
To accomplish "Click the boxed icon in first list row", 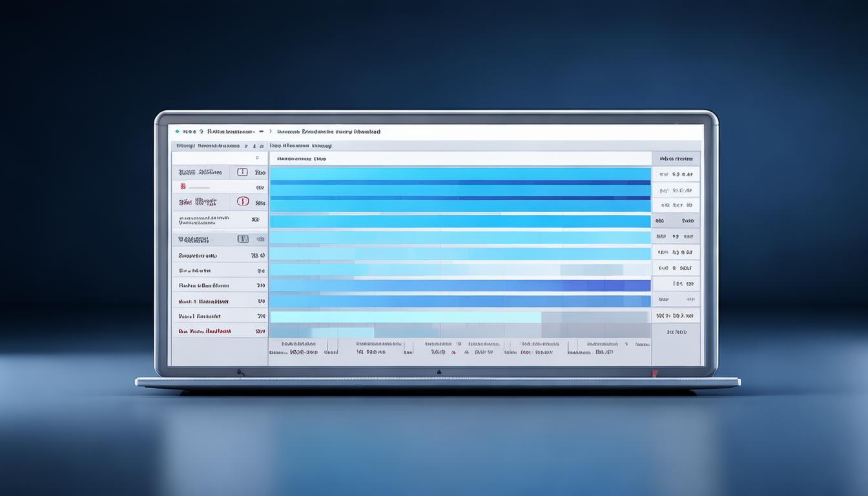I will [x=242, y=172].
